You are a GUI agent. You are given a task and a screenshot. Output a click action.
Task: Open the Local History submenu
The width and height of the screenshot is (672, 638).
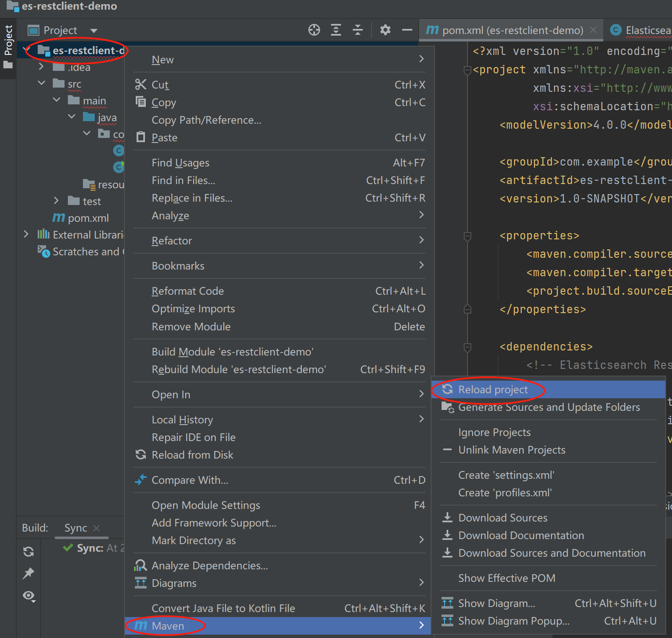279,419
